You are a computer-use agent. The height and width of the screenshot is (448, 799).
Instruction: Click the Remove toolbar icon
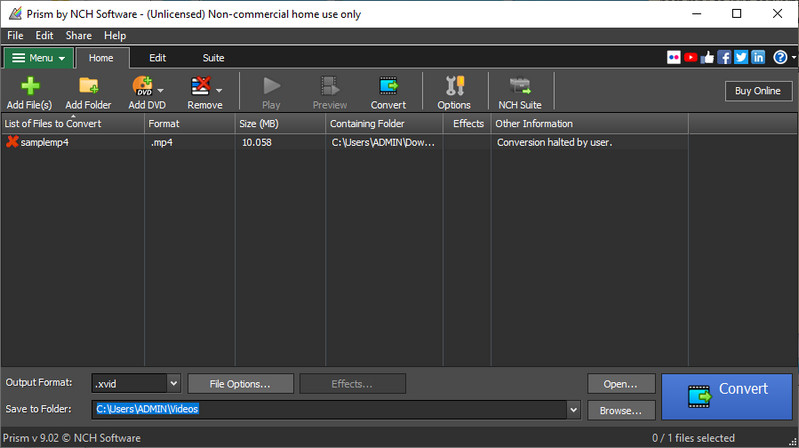click(x=204, y=91)
